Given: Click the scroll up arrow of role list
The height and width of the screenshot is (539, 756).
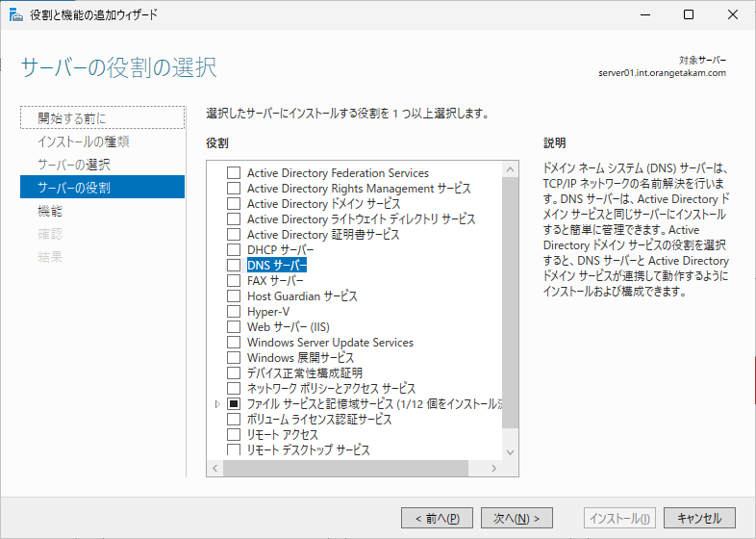Looking at the screenshot, I should pyautogui.click(x=510, y=169).
